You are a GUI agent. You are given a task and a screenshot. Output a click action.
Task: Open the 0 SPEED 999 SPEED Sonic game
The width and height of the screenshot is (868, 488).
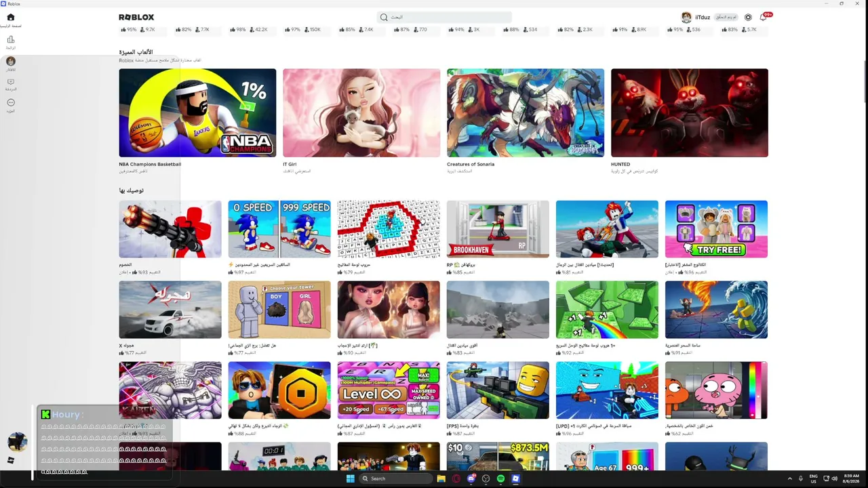[279, 229]
